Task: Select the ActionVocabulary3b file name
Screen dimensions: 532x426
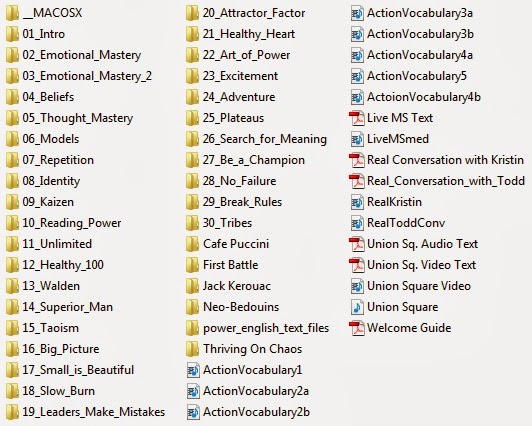Action: [420, 34]
